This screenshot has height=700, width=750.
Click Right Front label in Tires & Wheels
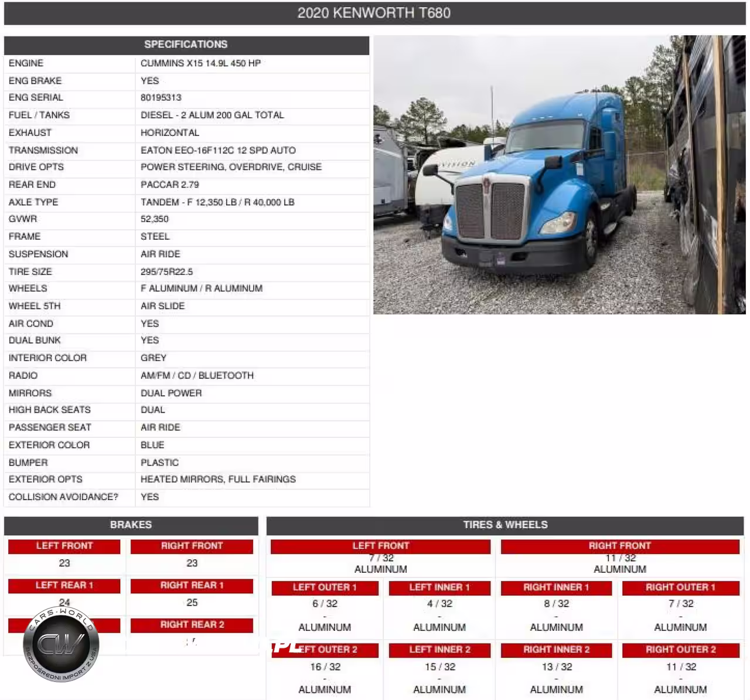619,546
